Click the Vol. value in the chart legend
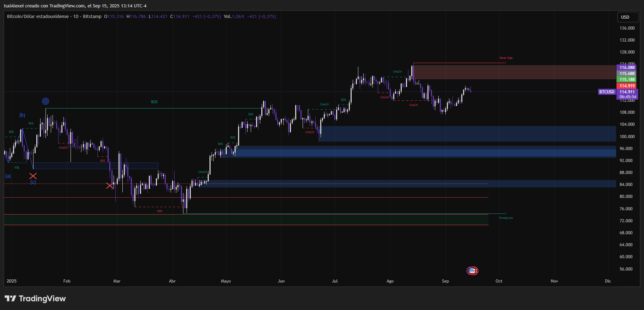Viewport: 644px width, 310px height. click(238, 16)
